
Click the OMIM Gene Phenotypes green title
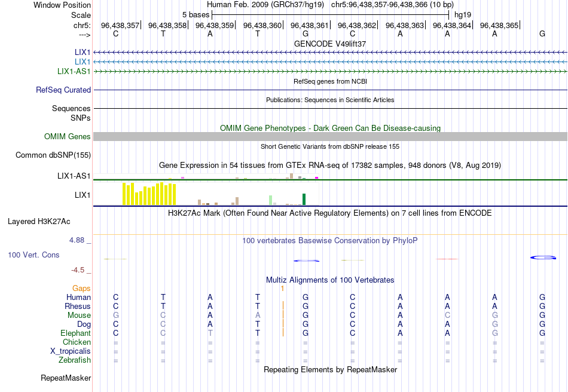point(331,128)
